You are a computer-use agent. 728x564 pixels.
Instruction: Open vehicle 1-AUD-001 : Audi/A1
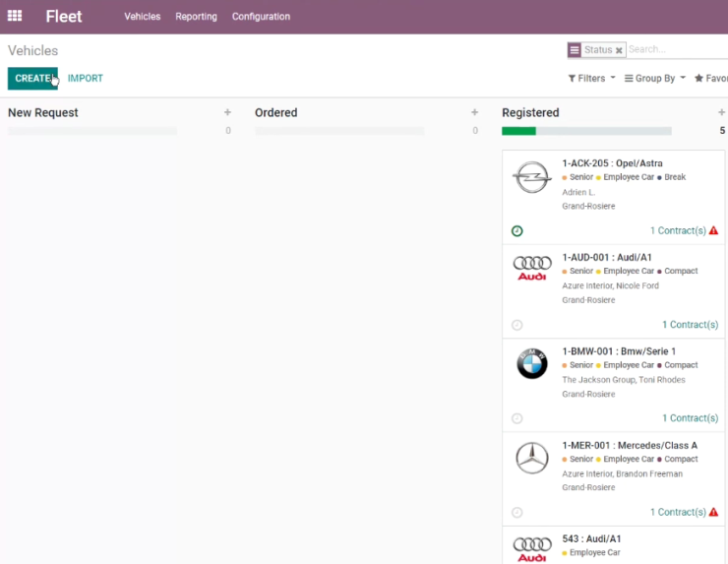click(607, 257)
